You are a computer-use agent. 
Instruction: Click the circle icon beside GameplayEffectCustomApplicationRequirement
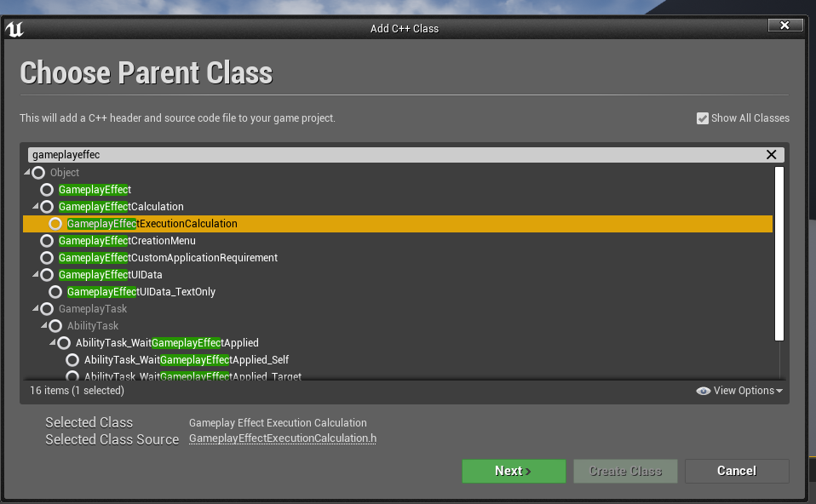coord(47,258)
